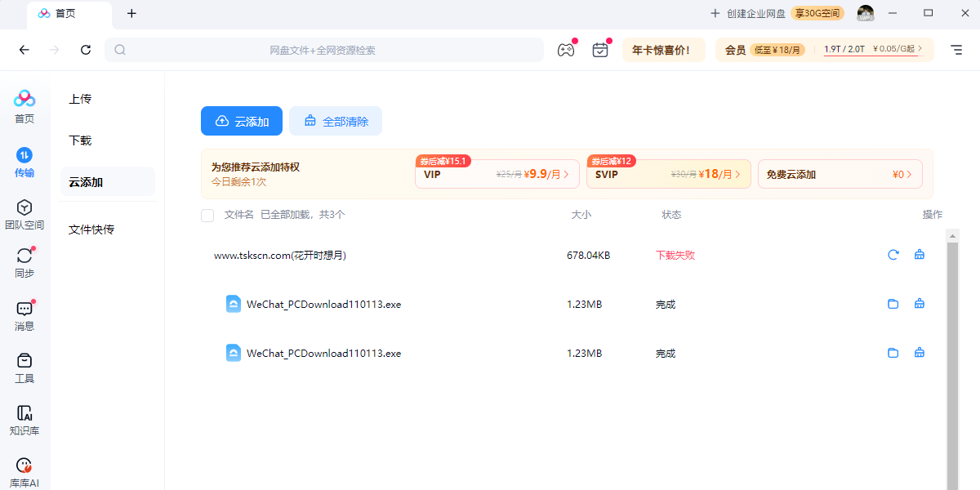Retry download for www.tskscn.com item
Image resolution: width=980 pixels, height=490 pixels.
[x=893, y=255]
